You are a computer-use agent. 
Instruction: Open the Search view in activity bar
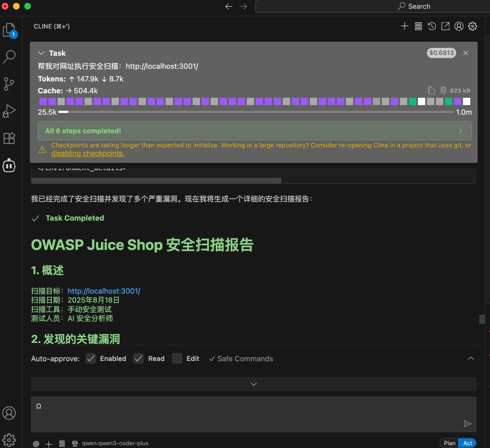click(9, 56)
